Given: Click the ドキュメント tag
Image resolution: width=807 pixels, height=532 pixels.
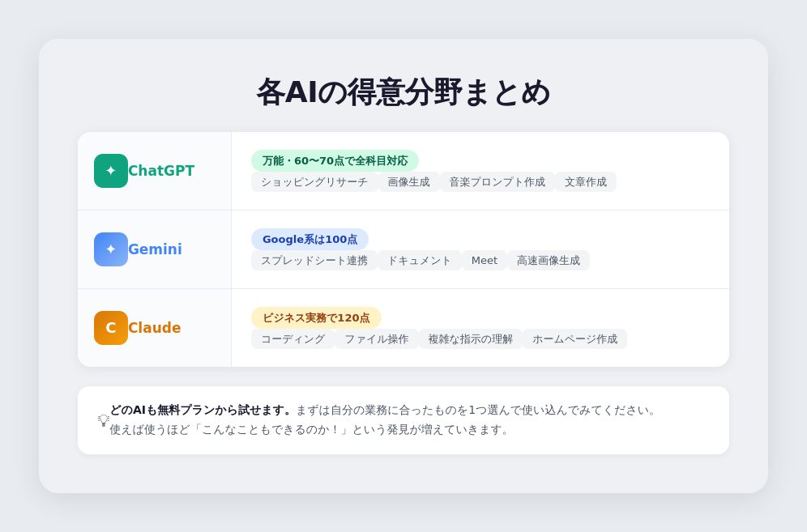Looking at the screenshot, I should [x=420, y=261].
